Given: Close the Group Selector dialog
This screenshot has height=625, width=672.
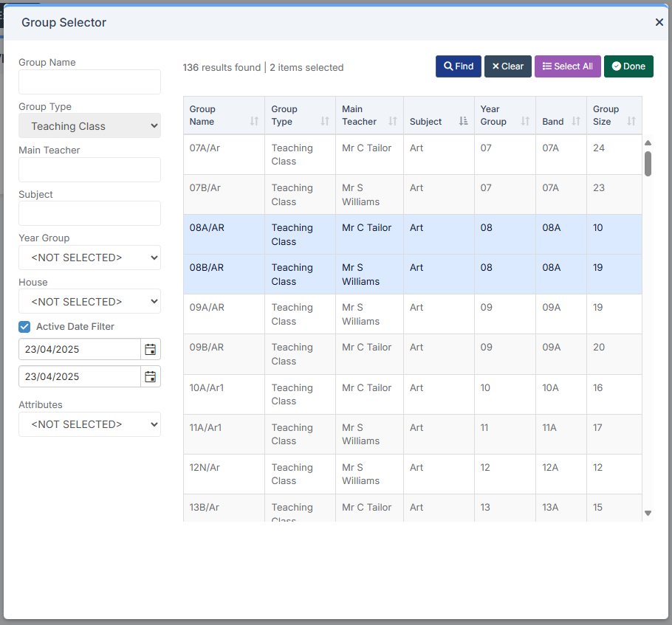Looking at the screenshot, I should click(659, 23).
